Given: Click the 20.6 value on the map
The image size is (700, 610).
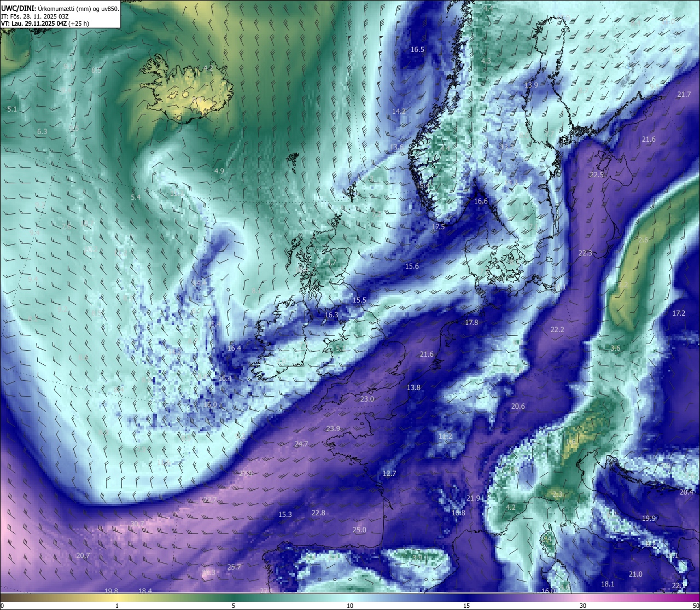Looking at the screenshot, I should pyautogui.click(x=518, y=406).
